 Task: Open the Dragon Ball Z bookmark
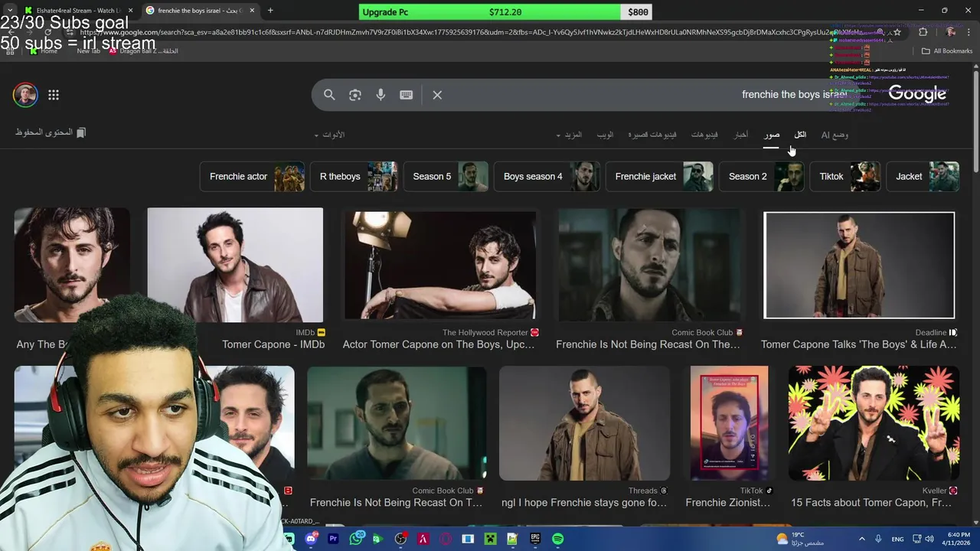click(x=143, y=51)
